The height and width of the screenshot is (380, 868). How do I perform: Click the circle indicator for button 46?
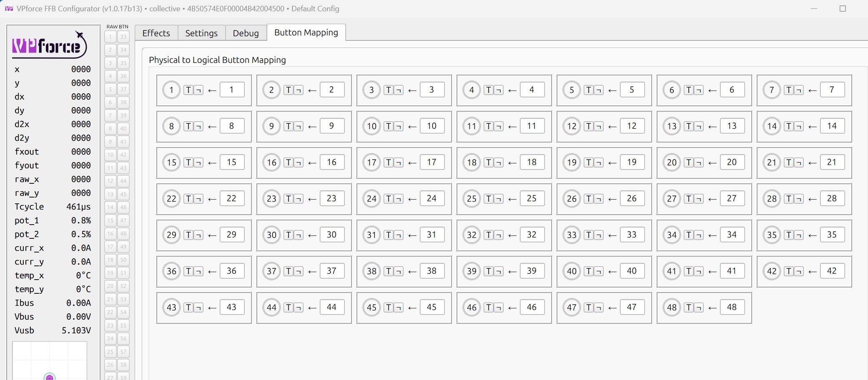click(x=472, y=307)
